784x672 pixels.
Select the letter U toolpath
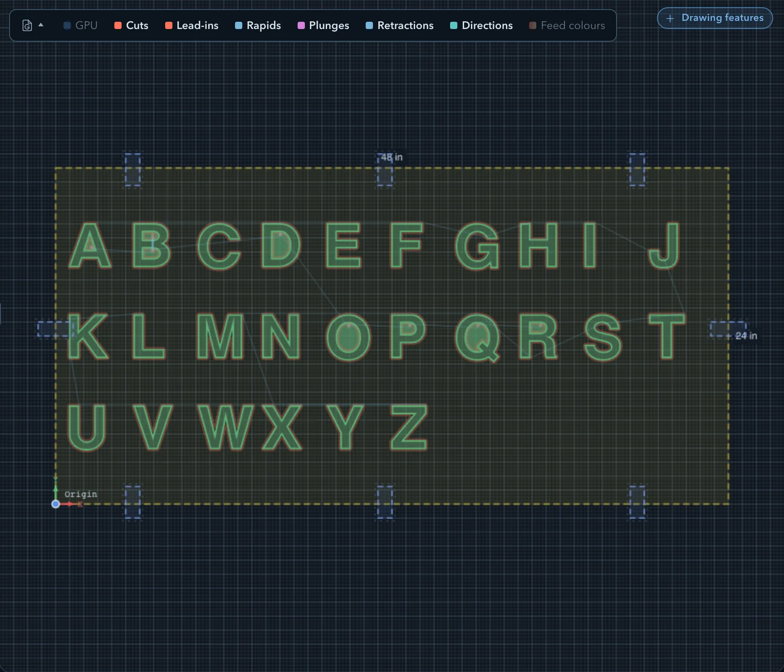(x=87, y=428)
